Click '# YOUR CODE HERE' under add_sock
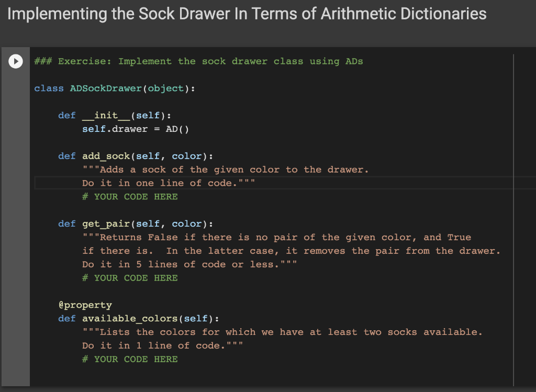This screenshot has height=392, width=536. (x=130, y=196)
